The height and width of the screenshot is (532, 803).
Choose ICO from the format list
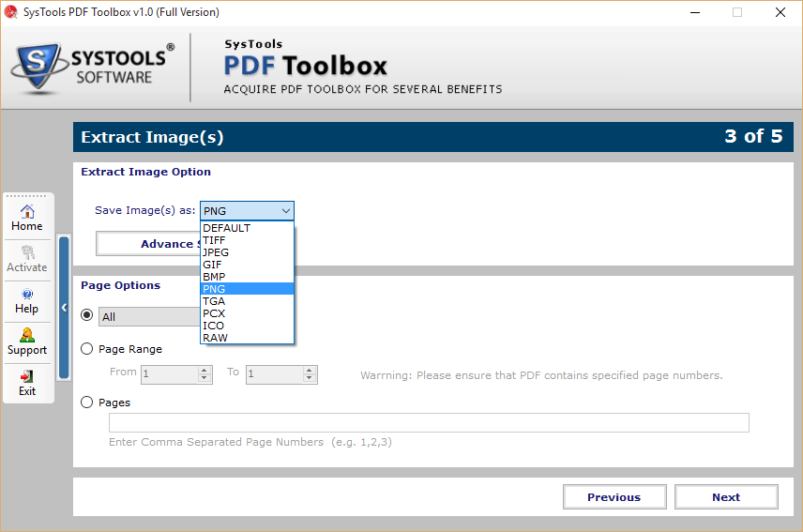point(247,326)
